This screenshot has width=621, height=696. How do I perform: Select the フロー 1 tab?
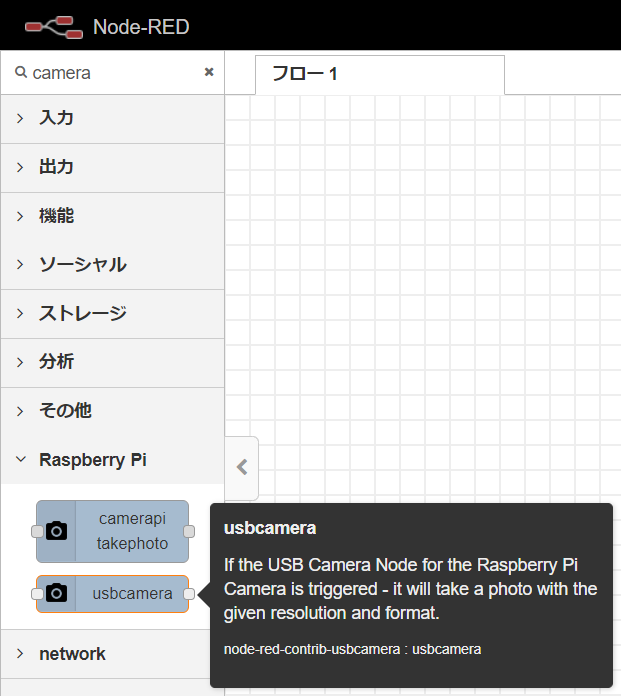(x=380, y=75)
